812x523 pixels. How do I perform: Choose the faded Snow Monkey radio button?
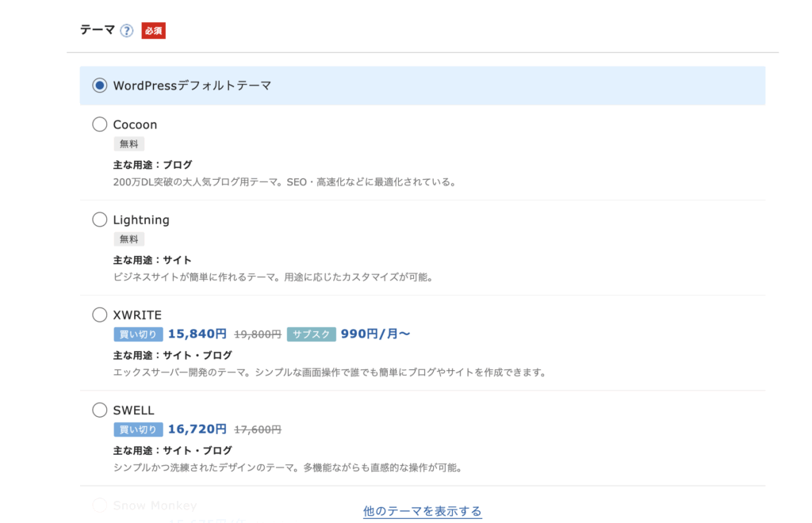coord(100,505)
